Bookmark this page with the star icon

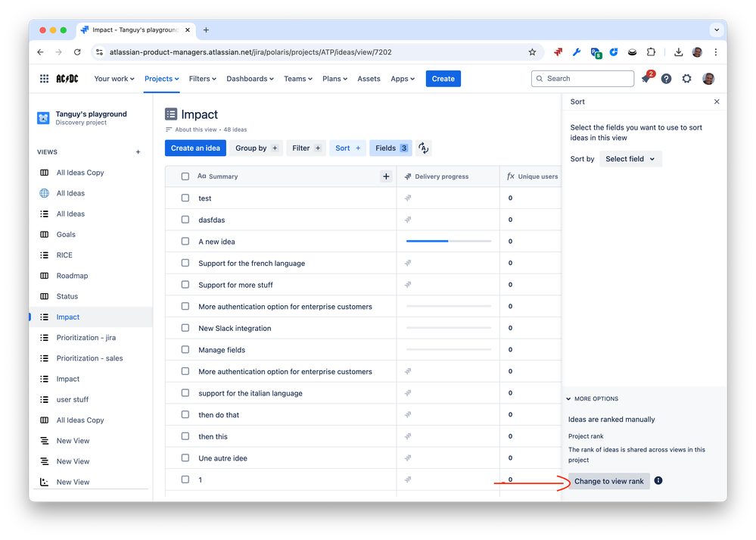point(532,52)
